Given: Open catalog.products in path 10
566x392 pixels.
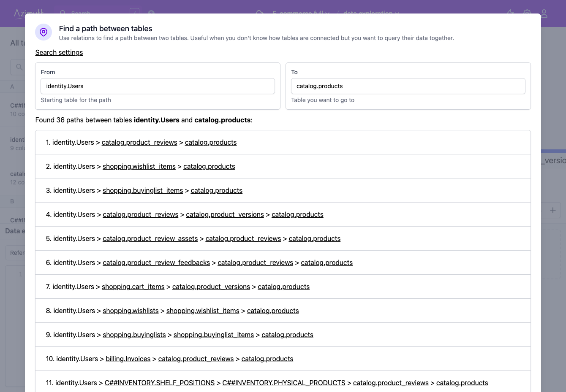Looking at the screenshot, I should 267,359.
